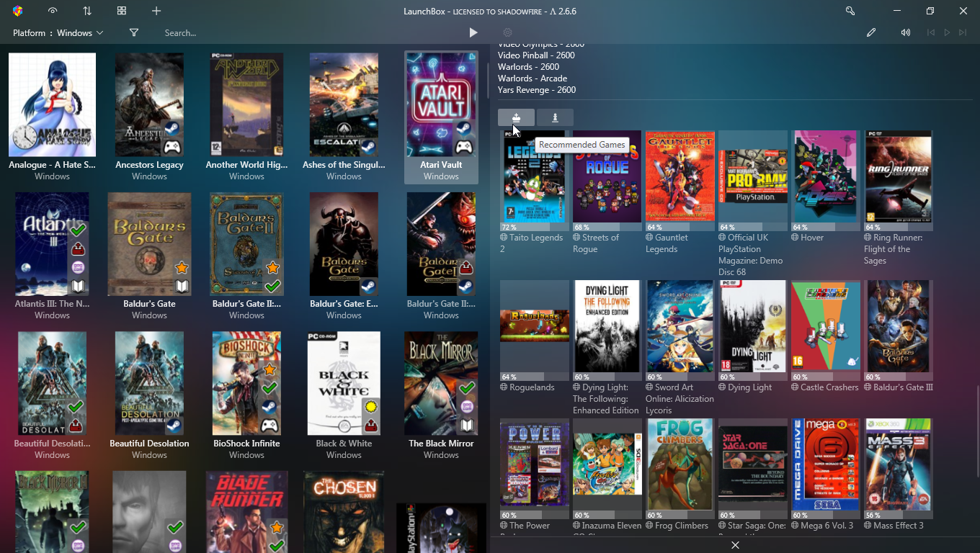Click globe icon beside Roguelands
Screen dimensions: 980x553
504,387
